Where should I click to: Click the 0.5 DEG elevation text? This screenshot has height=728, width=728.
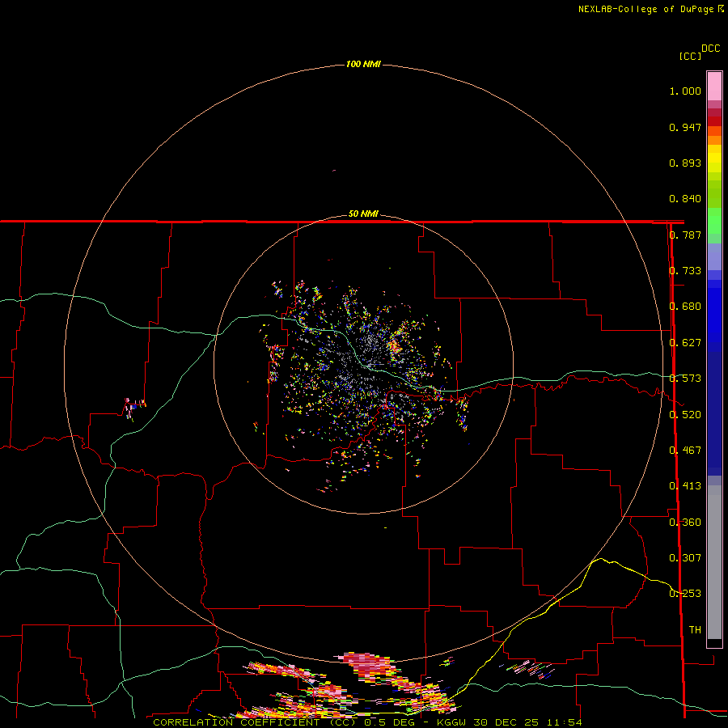click(x=388, y=722)
